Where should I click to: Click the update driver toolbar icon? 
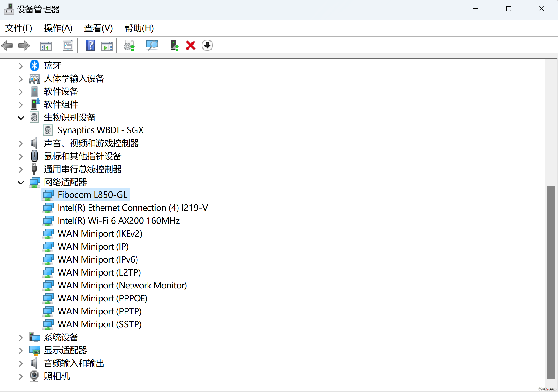click(x=174, y=45)
